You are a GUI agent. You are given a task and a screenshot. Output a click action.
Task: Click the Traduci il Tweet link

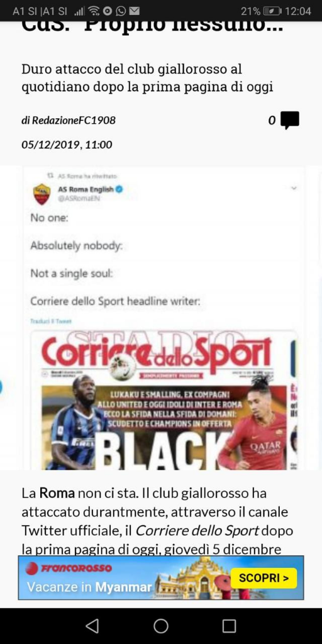coord(50,321)
